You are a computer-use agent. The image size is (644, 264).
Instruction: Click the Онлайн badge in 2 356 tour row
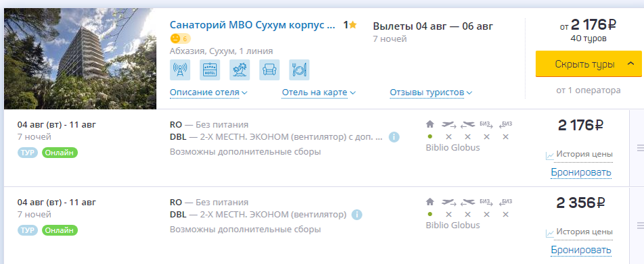click(60, 230)
